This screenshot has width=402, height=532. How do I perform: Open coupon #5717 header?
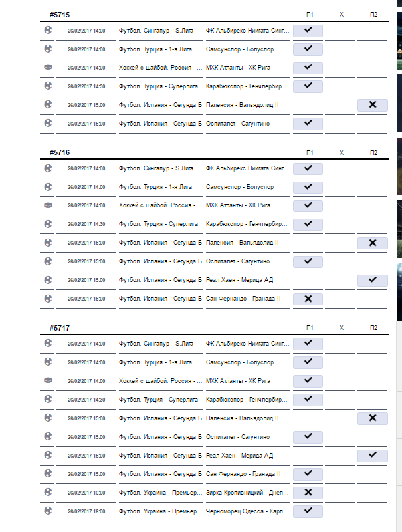[x=60, y=328]
